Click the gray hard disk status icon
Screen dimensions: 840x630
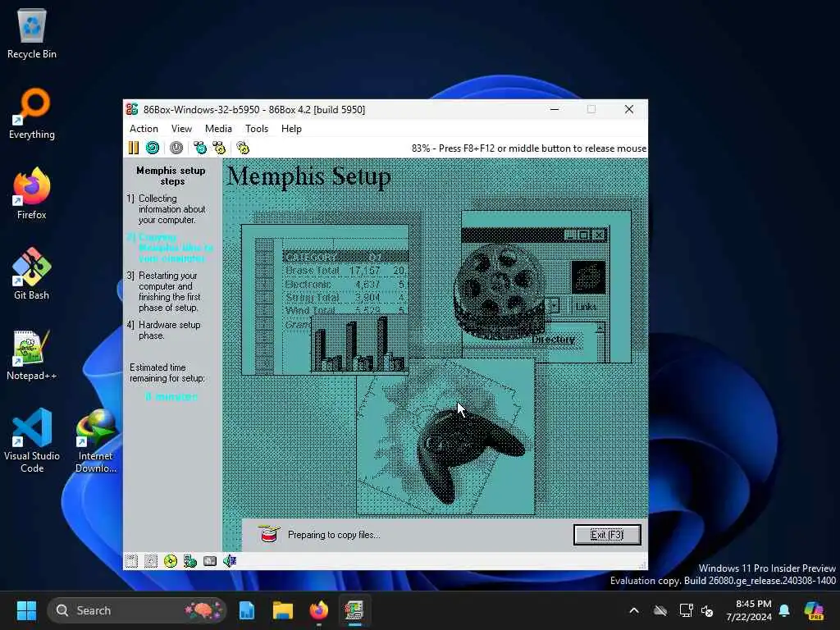[210, 561]
